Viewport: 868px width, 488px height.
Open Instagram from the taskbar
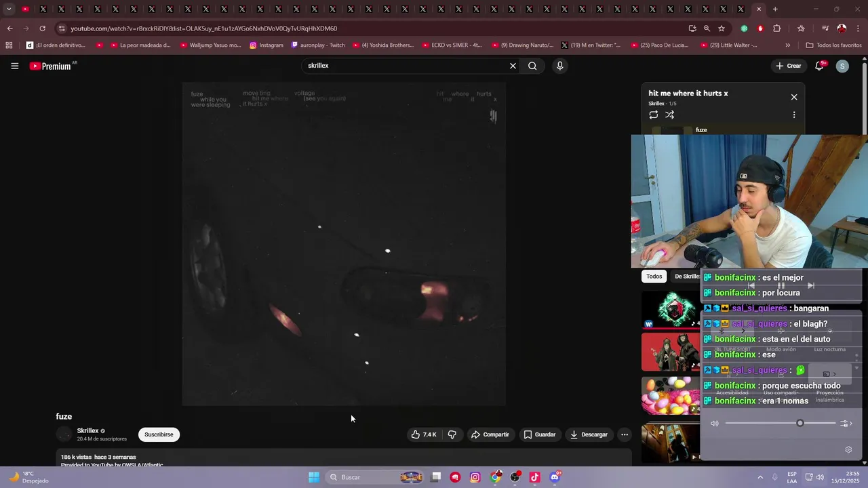475,477
